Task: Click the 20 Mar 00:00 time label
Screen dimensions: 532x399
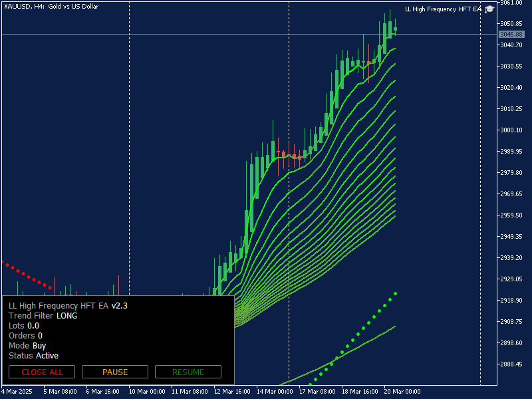Action: pyautogui.click(x=402, y=391)
